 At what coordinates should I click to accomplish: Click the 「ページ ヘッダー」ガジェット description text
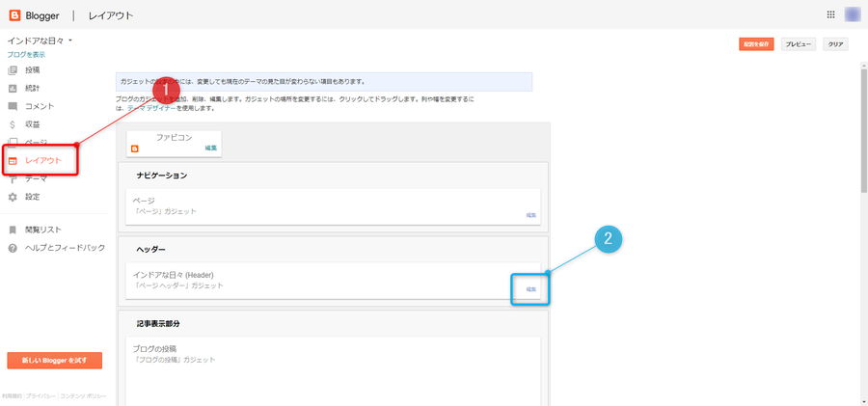[177, 285]
